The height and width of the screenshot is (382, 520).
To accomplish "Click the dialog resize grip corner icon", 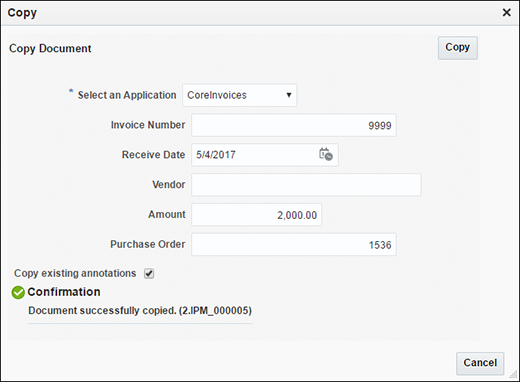I will [x=513, y=375].
